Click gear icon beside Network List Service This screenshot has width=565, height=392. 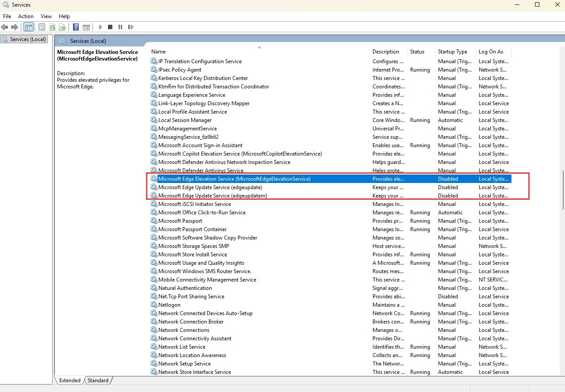(x=154, y=347)
